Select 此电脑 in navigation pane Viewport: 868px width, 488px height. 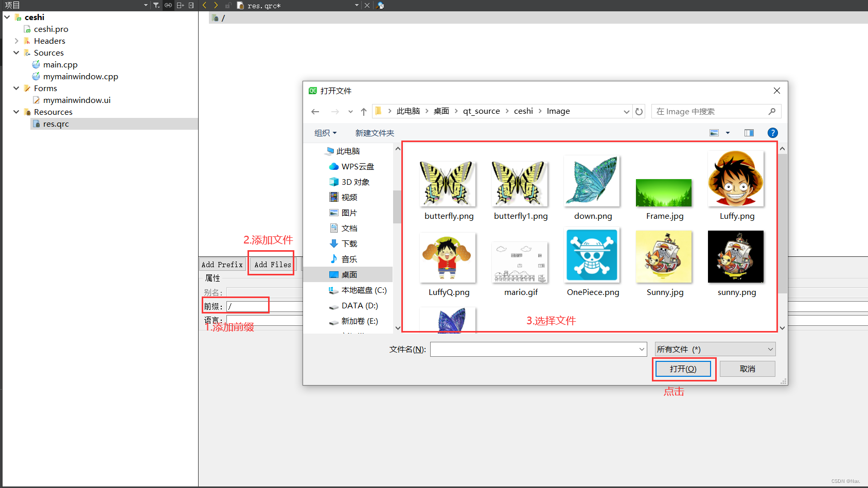tap(343, 151)
